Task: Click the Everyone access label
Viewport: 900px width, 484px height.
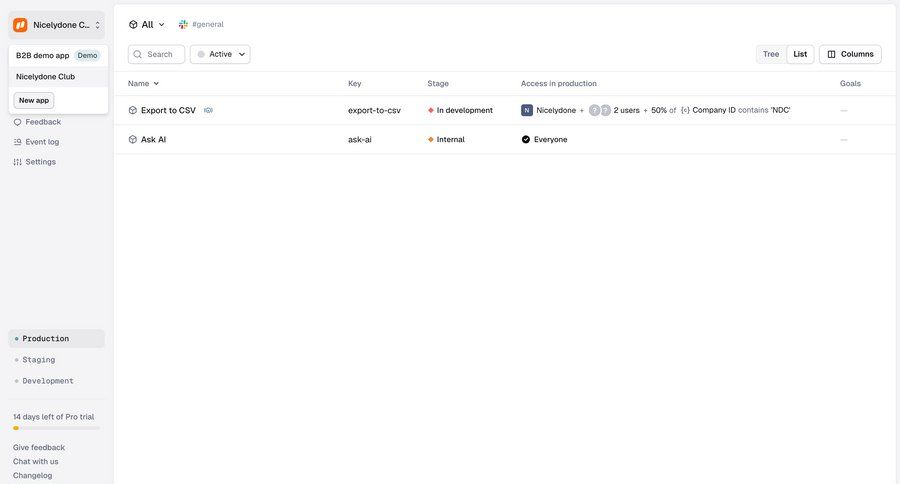Action: tap(550, 140)
